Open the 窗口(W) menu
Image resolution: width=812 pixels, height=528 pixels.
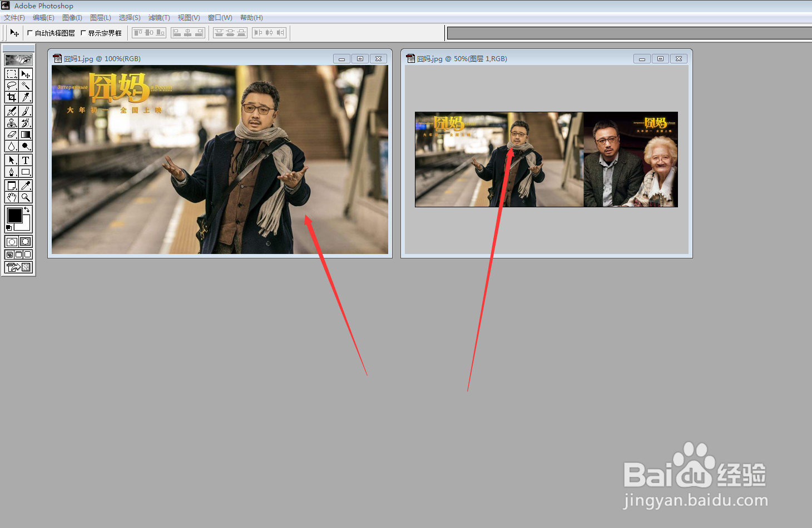(x=220, y=18)
